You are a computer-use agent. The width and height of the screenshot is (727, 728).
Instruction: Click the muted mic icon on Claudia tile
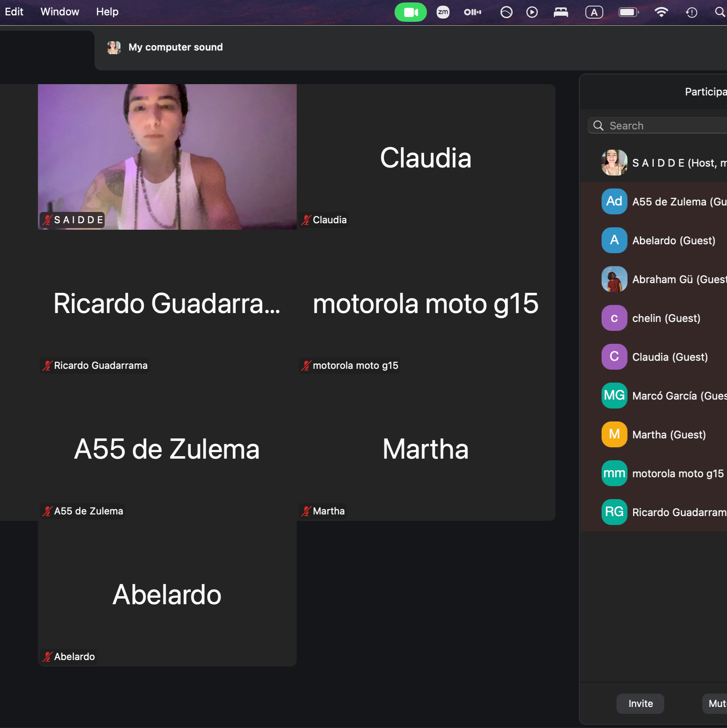306,220
